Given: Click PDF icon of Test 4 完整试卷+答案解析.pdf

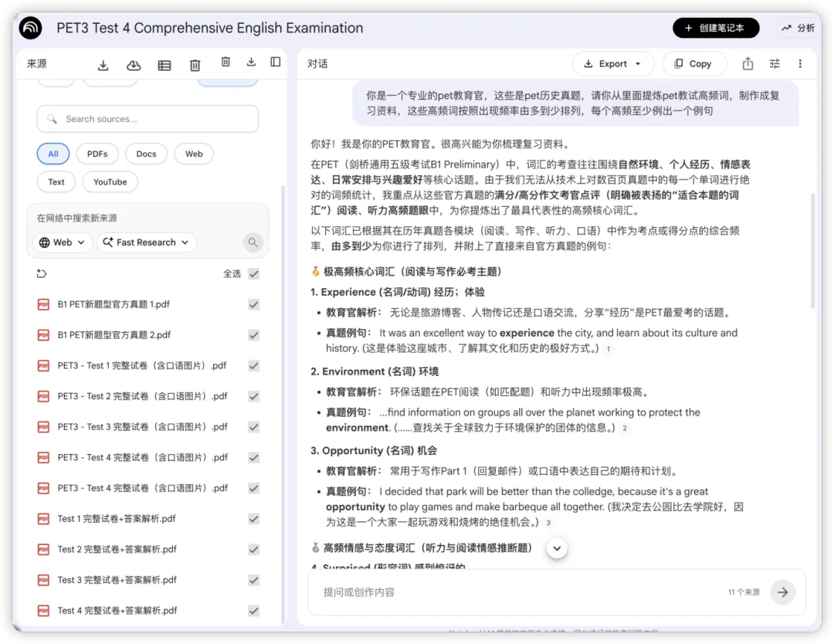Looking at the screenshot, I should click(x=43, y=611).
